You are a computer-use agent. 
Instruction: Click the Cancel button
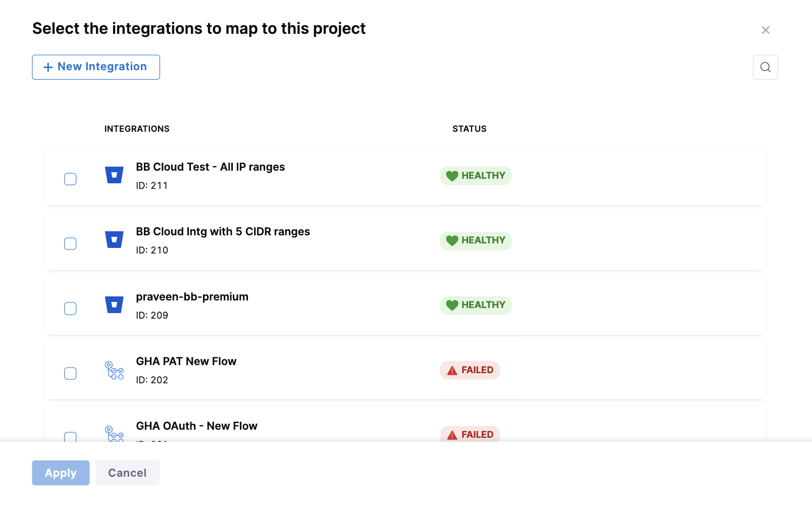(127, 473)
